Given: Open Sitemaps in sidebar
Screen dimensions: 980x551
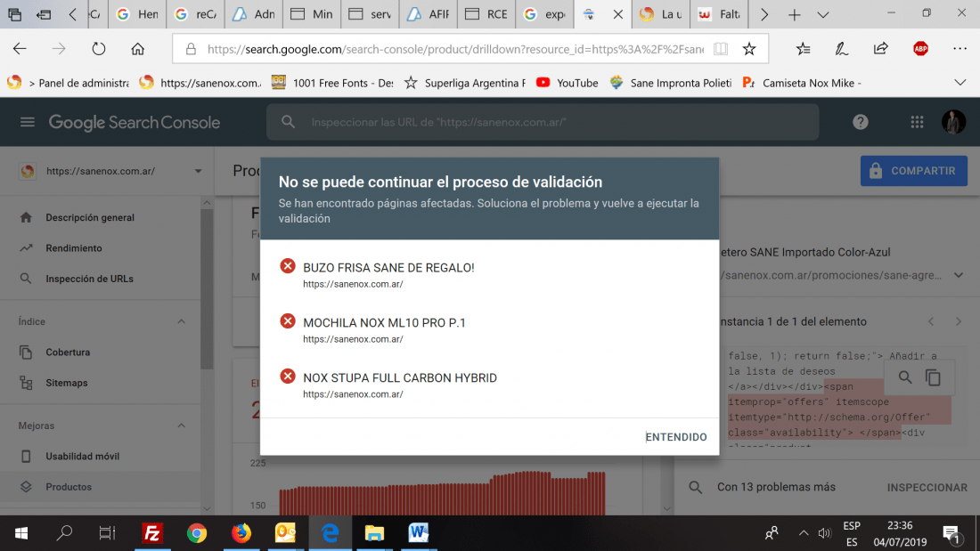Looking at the screenshot, I should coord(66,383).
